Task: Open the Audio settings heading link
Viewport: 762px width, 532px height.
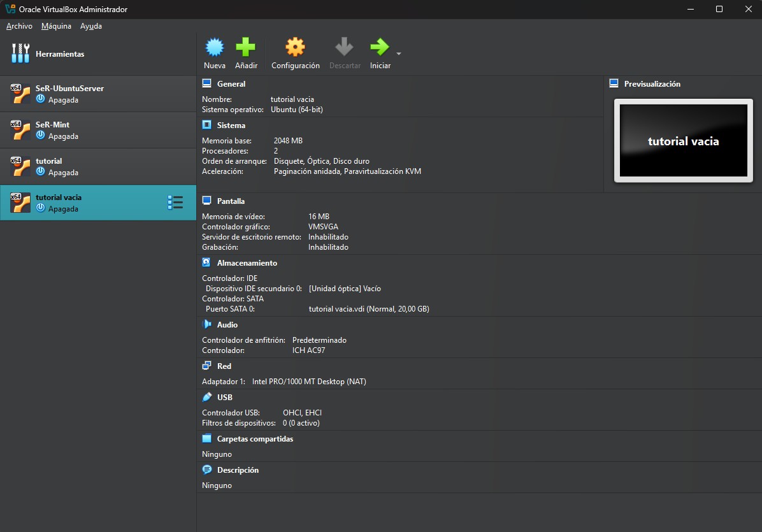Action: [227, 324]
